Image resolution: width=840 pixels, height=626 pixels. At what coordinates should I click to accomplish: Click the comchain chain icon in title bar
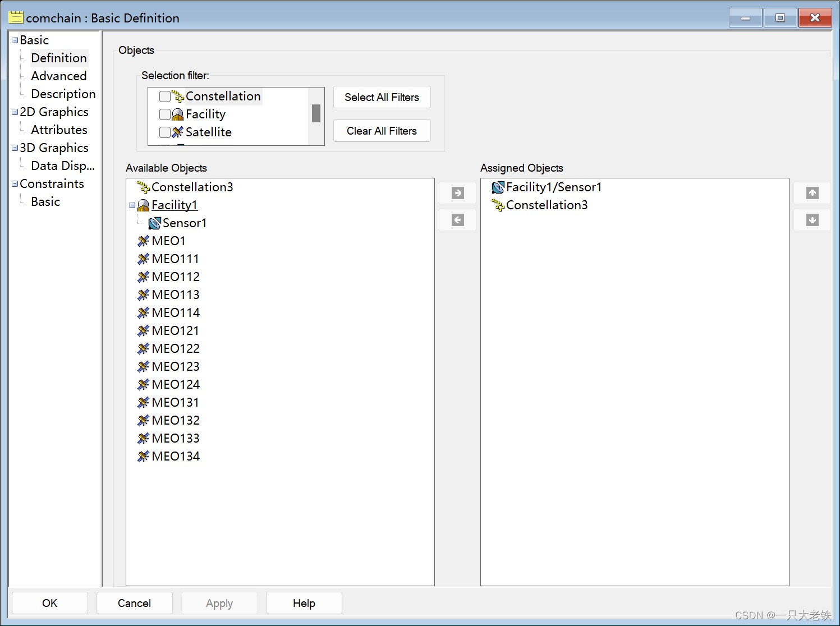(16, 17)
